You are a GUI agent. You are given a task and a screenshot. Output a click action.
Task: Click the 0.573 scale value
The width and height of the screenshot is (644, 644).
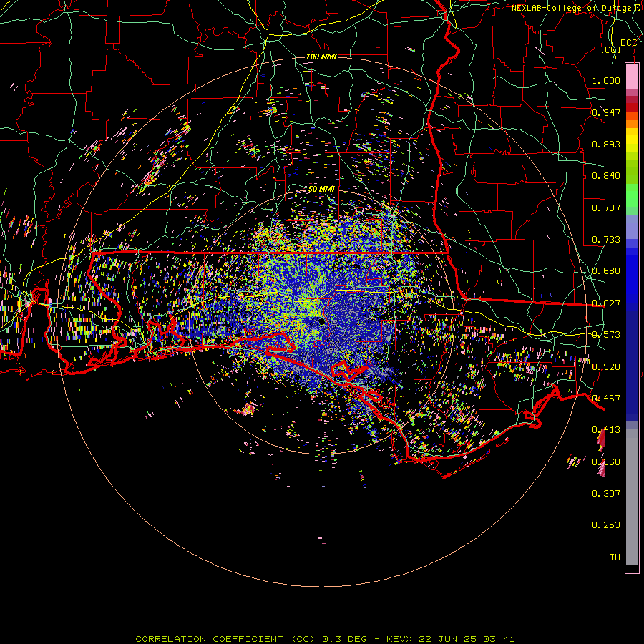pyautogui.click(x=606, y=335)
